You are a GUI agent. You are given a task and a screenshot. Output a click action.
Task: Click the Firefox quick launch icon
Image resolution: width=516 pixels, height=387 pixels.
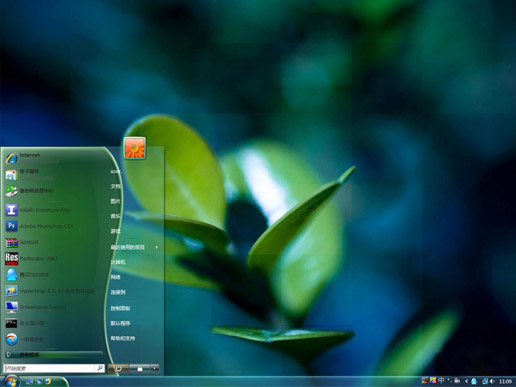click(x=48, y=381)
